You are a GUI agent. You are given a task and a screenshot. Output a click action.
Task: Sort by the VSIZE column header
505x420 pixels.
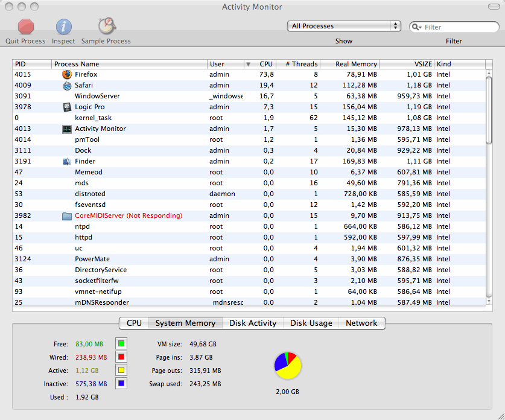[x=407, y=64]
